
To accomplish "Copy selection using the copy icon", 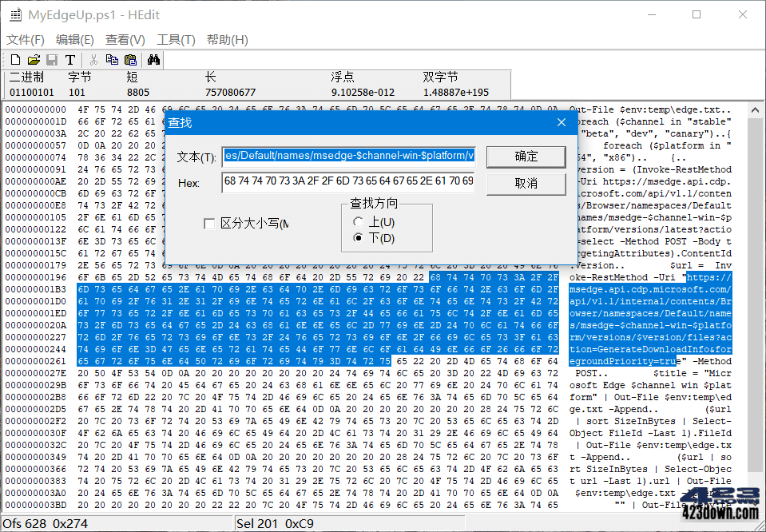I will (x=112, y=59).
